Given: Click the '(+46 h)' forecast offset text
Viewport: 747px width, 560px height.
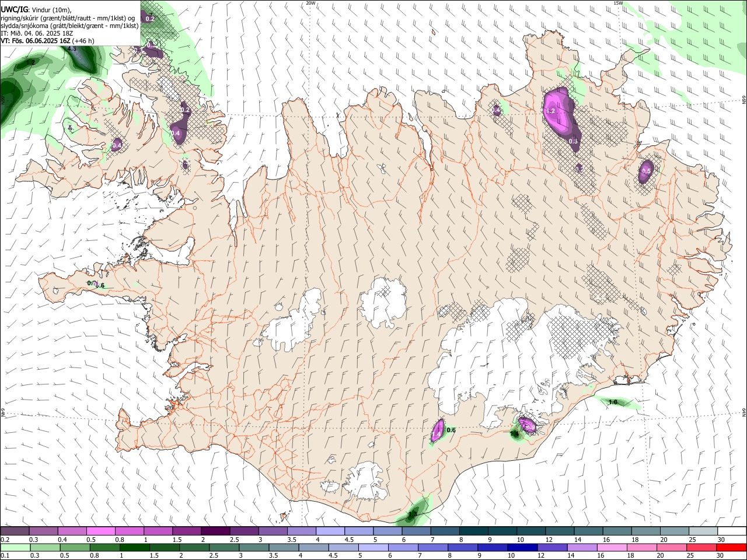Looking at the screenshot, I should coord(83,41).
